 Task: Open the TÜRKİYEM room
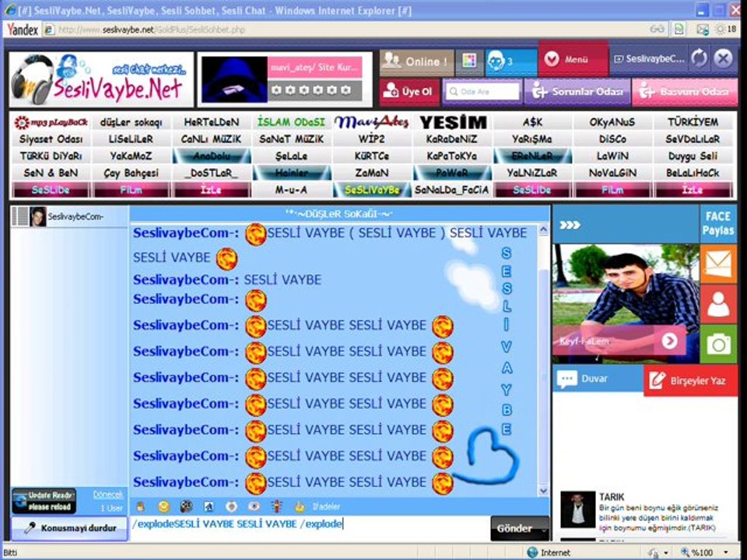coord(693,122)
